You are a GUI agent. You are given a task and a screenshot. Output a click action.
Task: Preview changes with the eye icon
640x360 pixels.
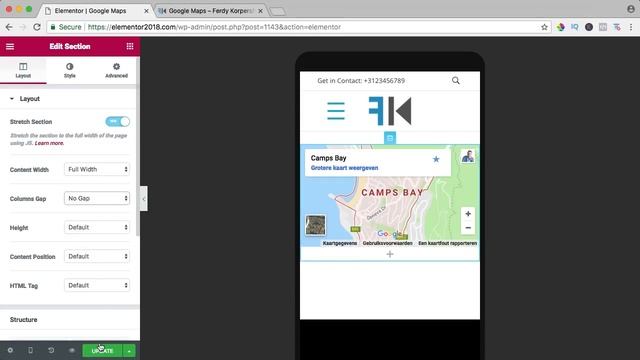click(x=72, y=351)
